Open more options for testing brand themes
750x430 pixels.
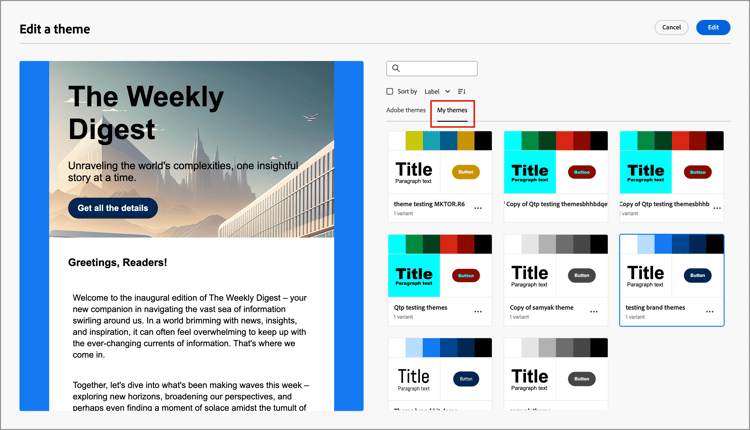[710, 311]
